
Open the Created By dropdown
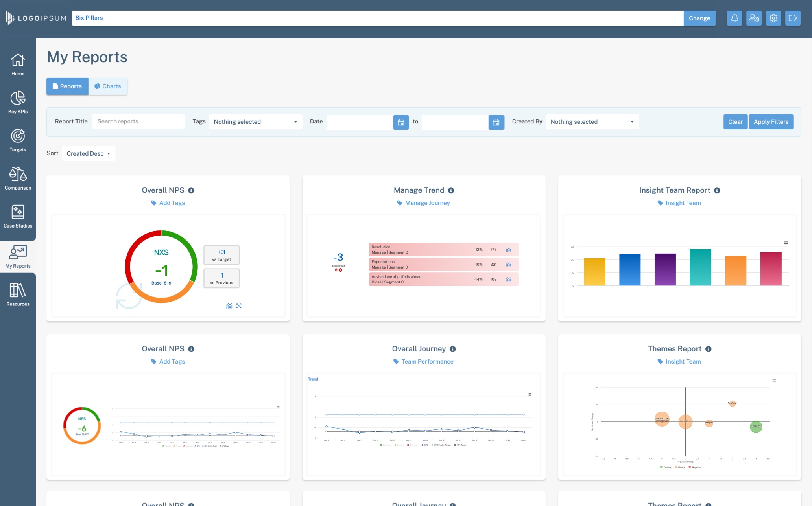click(592, 121)
